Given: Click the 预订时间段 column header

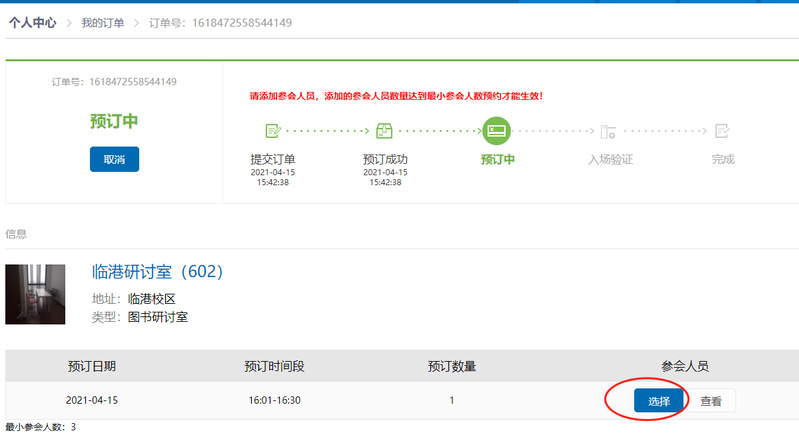Looking at the screenshot, I should (274, 366).
